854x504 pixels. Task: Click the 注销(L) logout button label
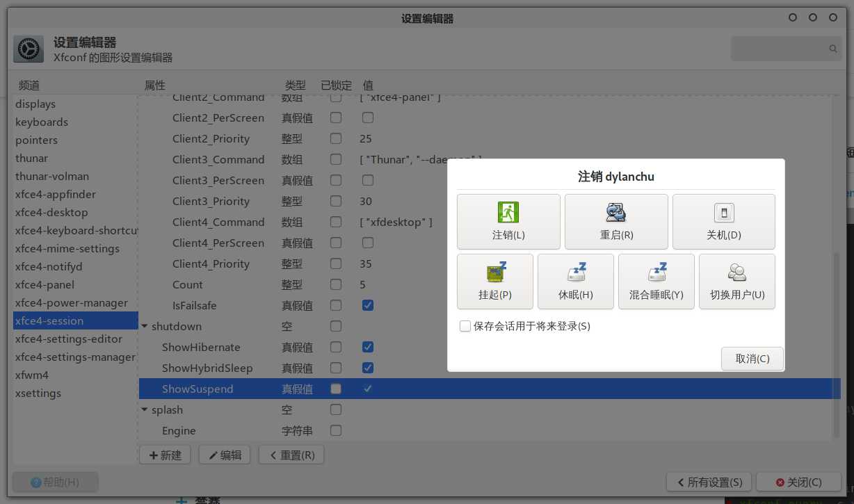tap(508, 235)
